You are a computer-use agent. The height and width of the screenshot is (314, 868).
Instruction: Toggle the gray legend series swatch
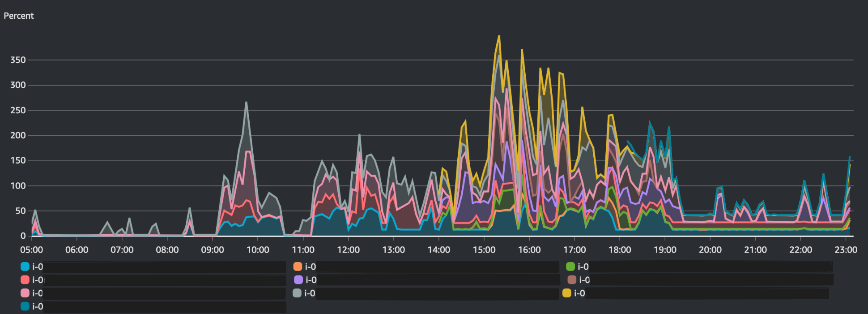point(297,293)
